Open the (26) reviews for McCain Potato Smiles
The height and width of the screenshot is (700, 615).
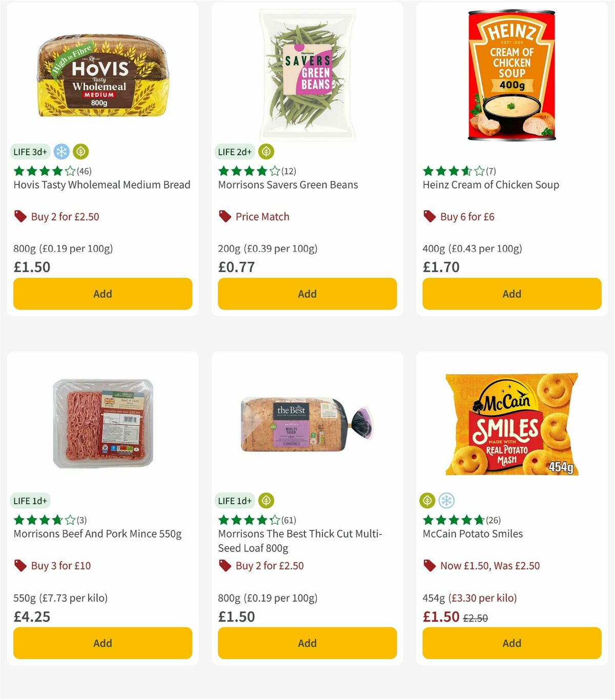tap(494, 520)
